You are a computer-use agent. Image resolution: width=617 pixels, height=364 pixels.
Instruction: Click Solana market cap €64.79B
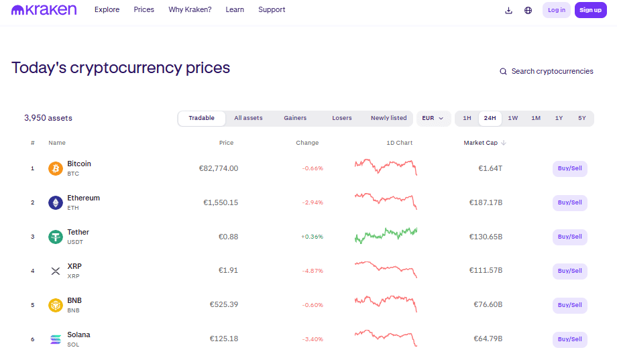488,339
